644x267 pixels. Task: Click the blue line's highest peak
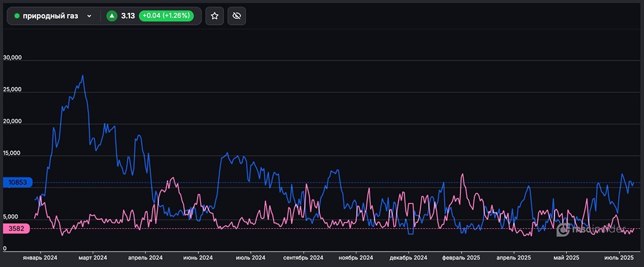(82, 76)
